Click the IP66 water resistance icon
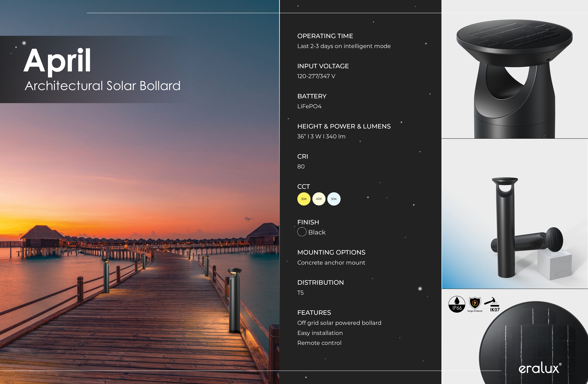 click(457, 304)
